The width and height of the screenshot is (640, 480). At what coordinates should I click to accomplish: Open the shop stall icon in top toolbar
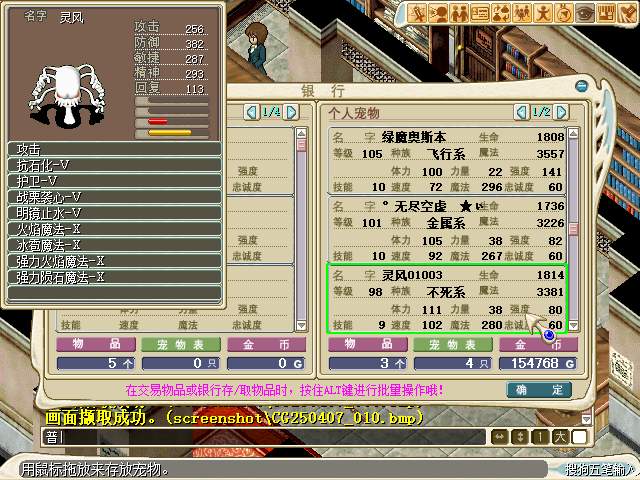(x=605, y=13)
